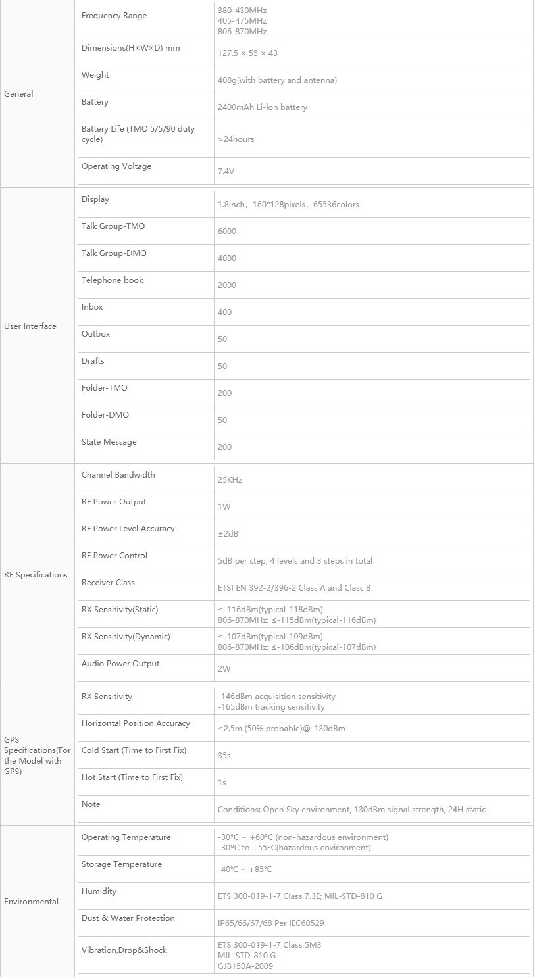The image size is (535, 980).
Task: Click the IP65/66/67/68 protection value
Action: (271, 923)
